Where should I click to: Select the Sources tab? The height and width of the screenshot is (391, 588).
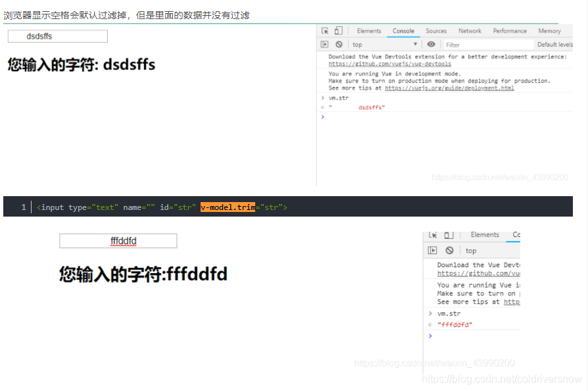pyautogui.click(x=436, y=30)
